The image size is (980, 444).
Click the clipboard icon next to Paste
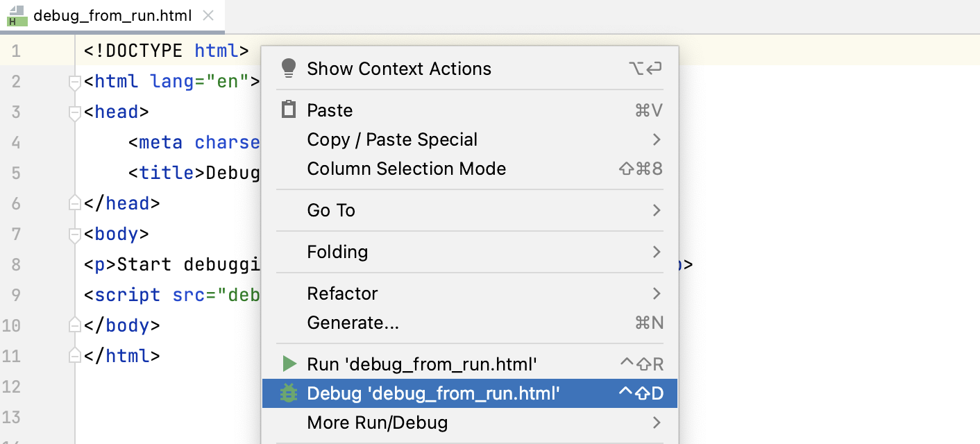tap(289, 109)
